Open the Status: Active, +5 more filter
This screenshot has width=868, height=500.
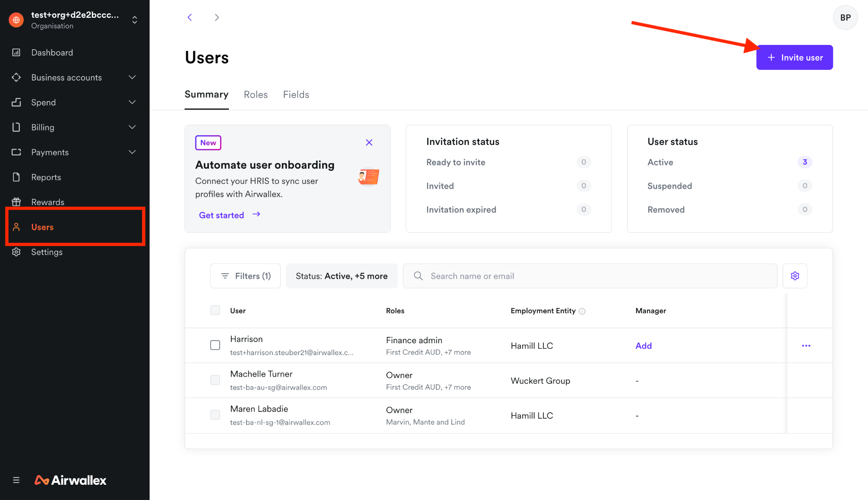click(342, 276)
